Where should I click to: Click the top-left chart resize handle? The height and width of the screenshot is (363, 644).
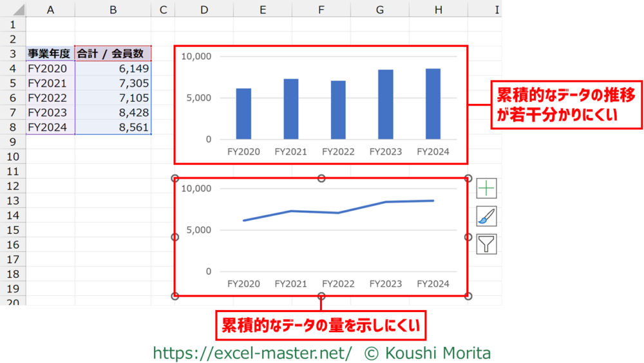pyautogui.click(x=175, y=179)
